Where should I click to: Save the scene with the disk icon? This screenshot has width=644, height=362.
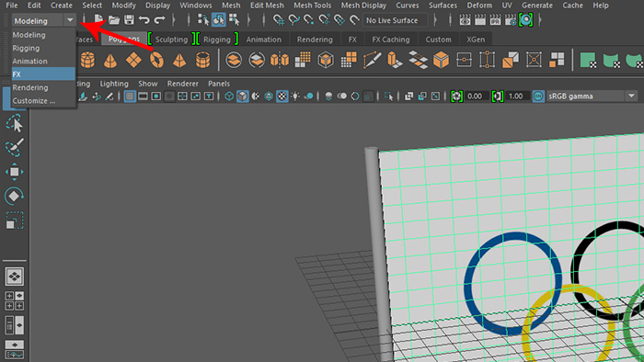[129, 19]
